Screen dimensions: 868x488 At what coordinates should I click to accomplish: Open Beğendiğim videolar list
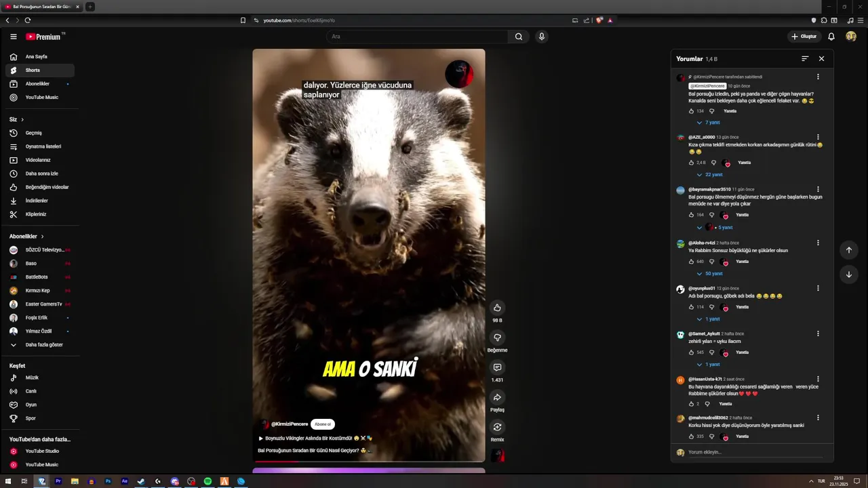tap(40, 187)
